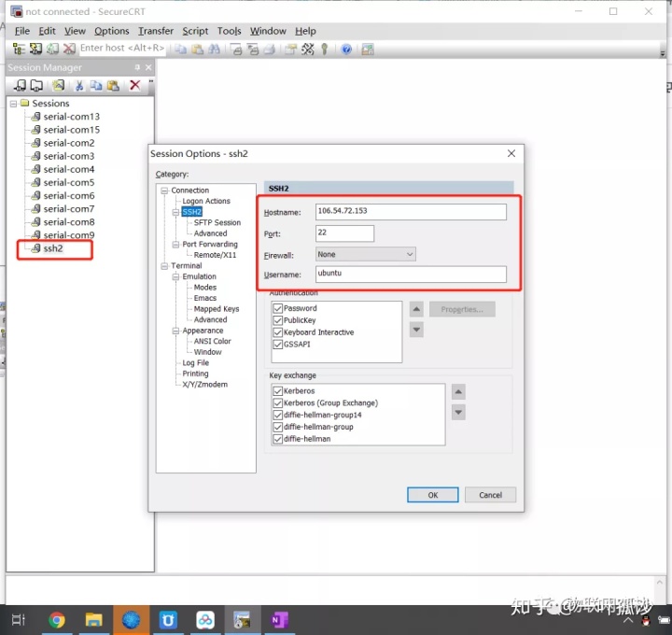This screenshot has width=672, height=635.
Task: Click the Find binoculars toolbar icon
Action: 214,49
